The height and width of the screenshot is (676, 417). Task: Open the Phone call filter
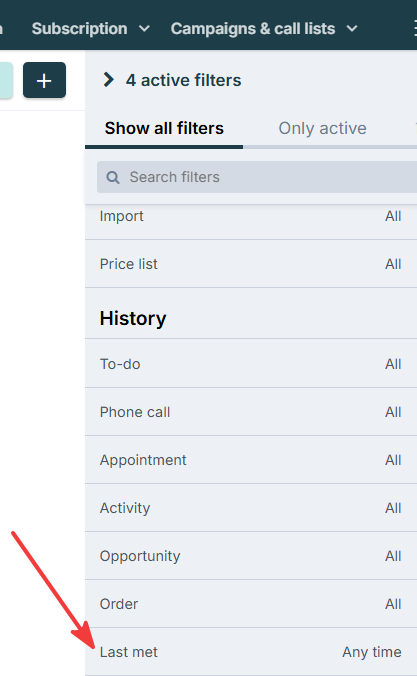click(x=251, y=412)
